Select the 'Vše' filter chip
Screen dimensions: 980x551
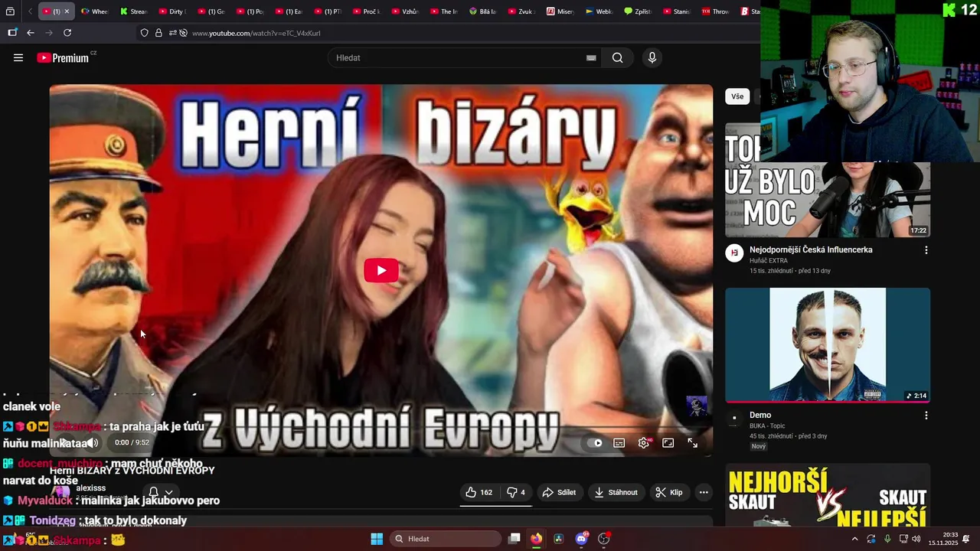(x=737, y=96)
